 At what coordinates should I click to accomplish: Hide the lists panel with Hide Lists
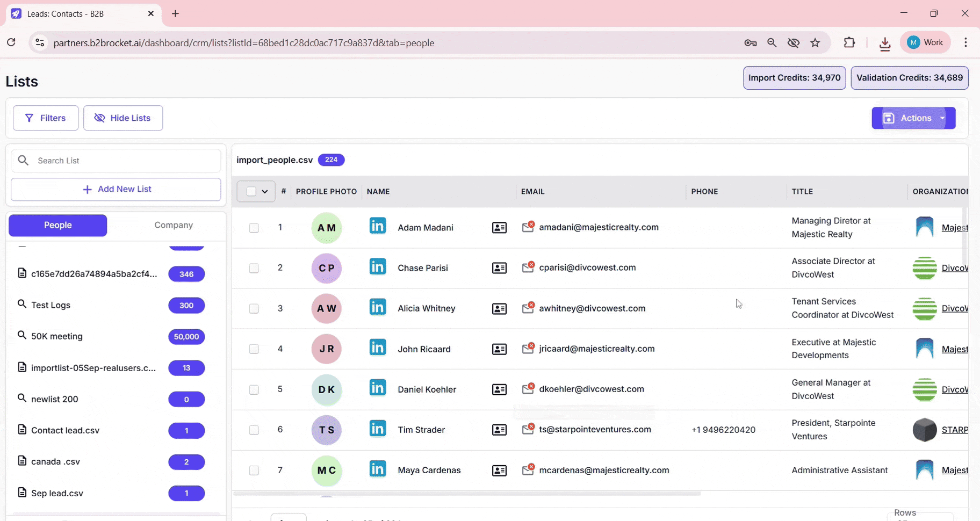coord(123,118)
